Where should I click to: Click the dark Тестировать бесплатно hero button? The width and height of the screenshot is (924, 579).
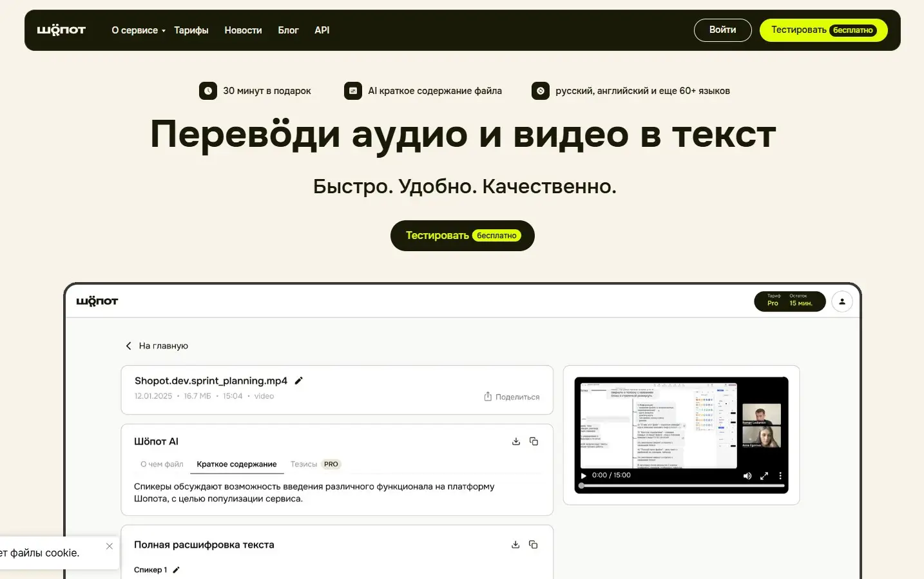[x=462, y=236]
